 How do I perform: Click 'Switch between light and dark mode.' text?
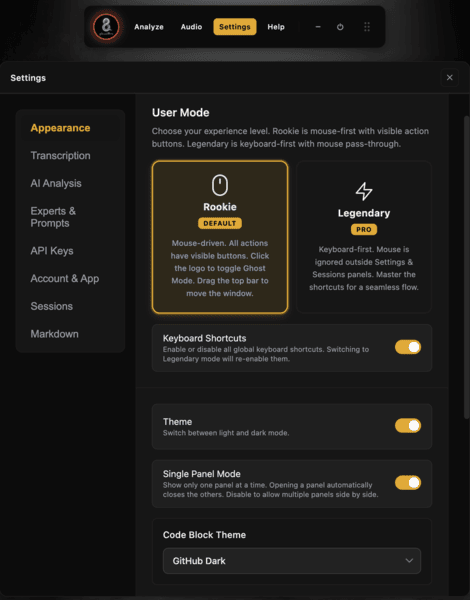[226, 433]
